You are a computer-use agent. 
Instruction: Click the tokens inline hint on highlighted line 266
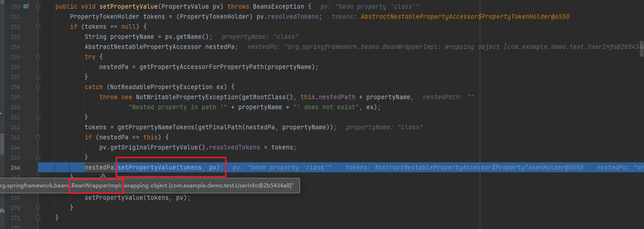464,167
